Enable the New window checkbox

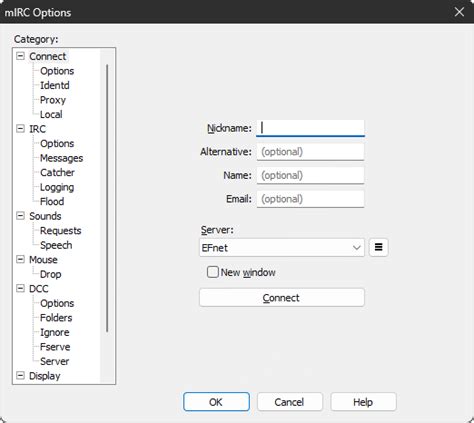(213, 272)
